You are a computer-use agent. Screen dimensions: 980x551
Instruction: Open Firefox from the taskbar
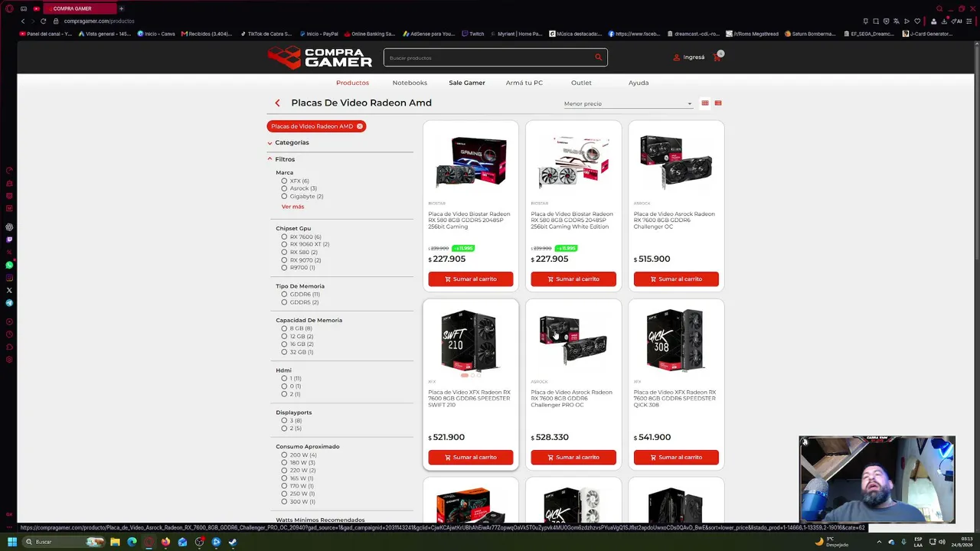point(165,542)
